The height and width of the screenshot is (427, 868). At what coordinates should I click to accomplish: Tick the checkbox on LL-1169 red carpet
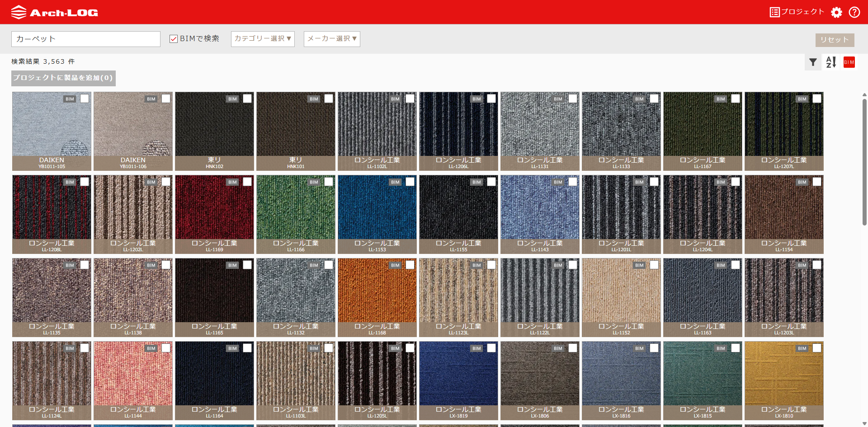click(247, 182)
